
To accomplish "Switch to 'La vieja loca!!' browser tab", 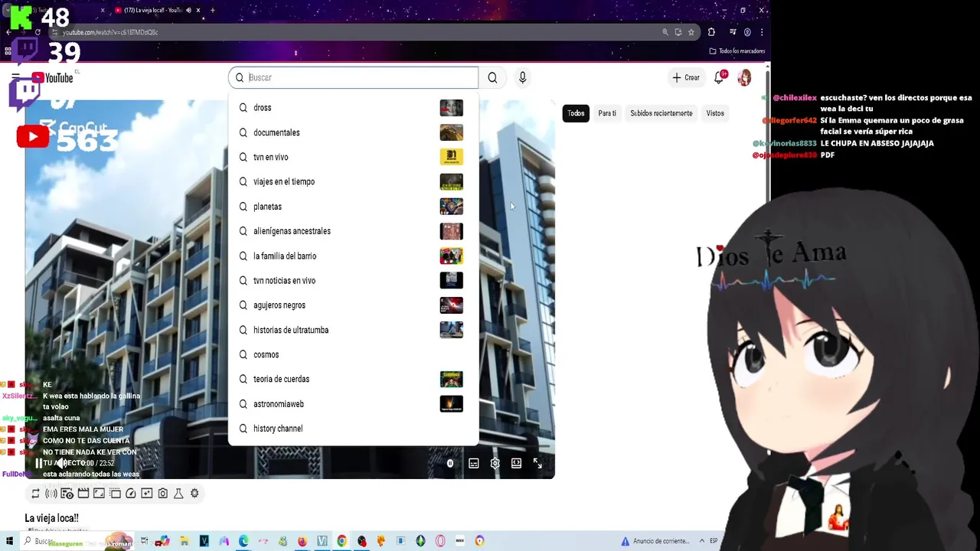I will [x=157, y=10].
